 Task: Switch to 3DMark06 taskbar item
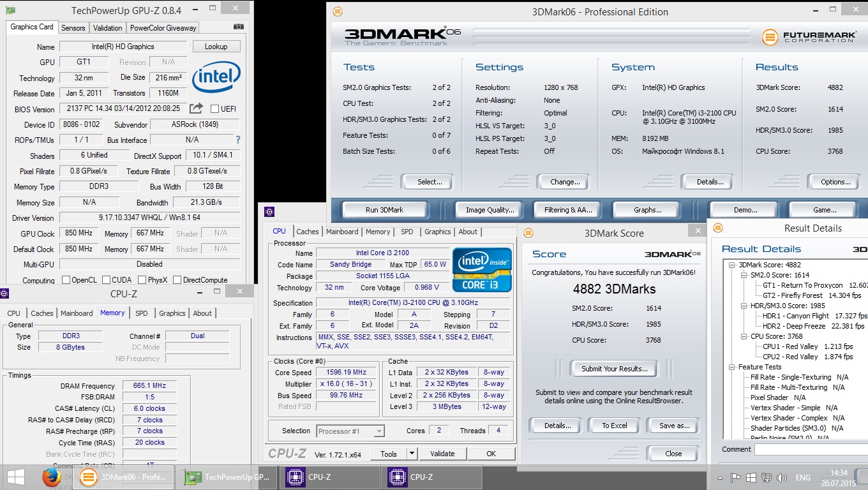click(123, 477)
